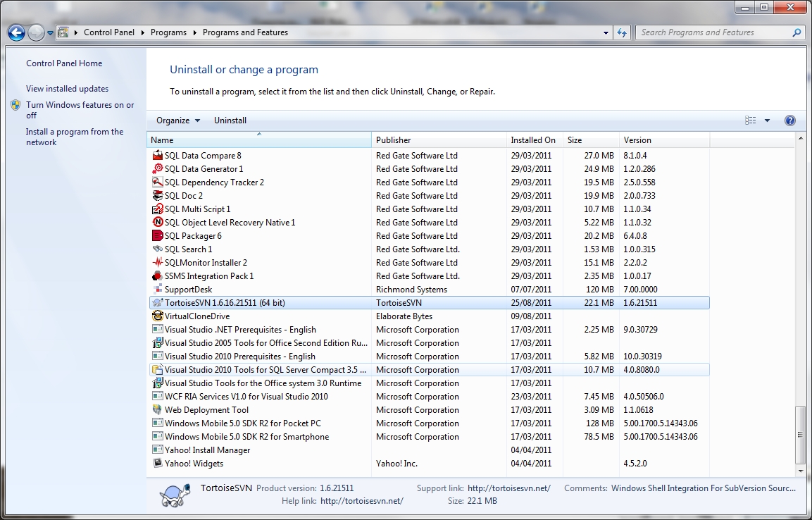Image resolution: width=812 pixels, height=520 pixels.
Task: Click the SQL Dependency Tracker 2 icon
Action: tap(158, 182)
